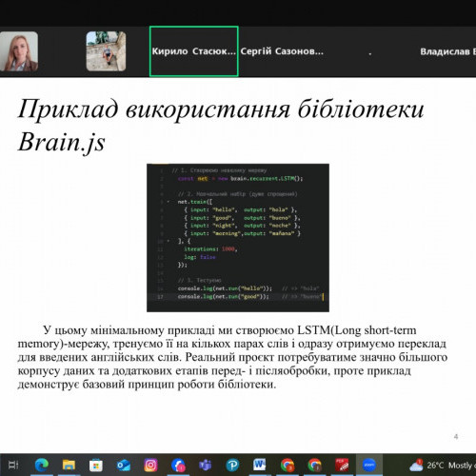Open Microsoft Edge from the taskbar
The width and height of the screenshot is (476, 476).
pyautogui.click(x=41, y=466)
